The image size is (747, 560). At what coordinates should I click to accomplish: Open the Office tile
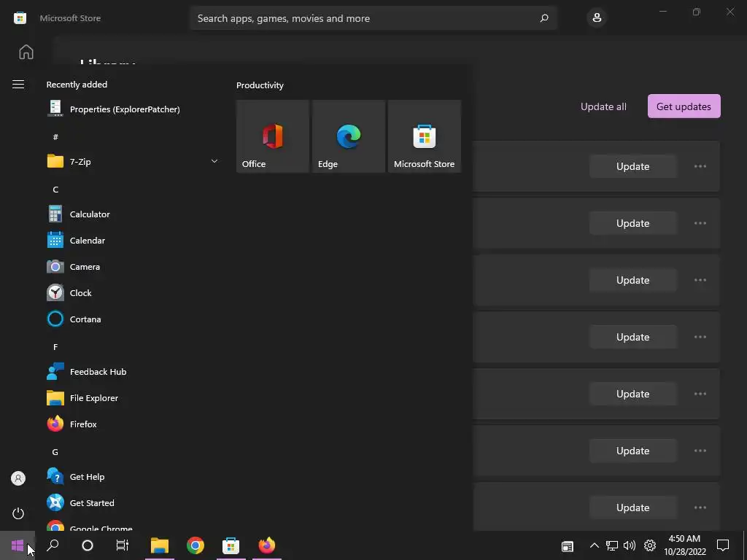click(273, 136)
